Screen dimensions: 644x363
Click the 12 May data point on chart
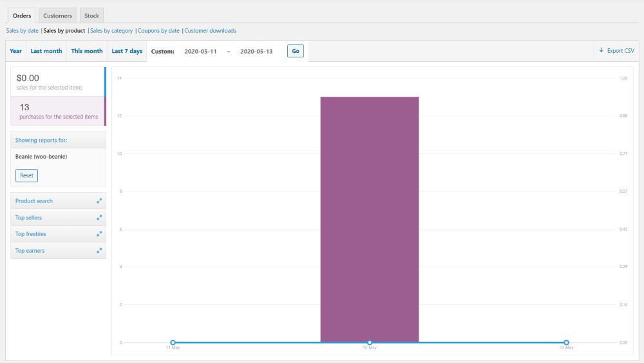[370, 342]
